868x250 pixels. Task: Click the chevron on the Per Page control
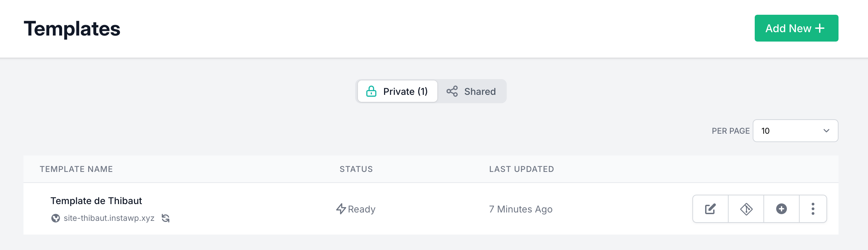(825, 131)
